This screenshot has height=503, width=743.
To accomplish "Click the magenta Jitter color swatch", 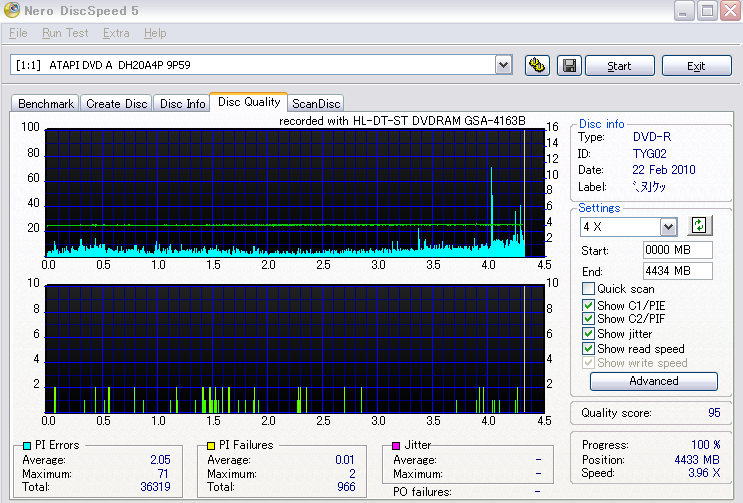I will 396,446.
